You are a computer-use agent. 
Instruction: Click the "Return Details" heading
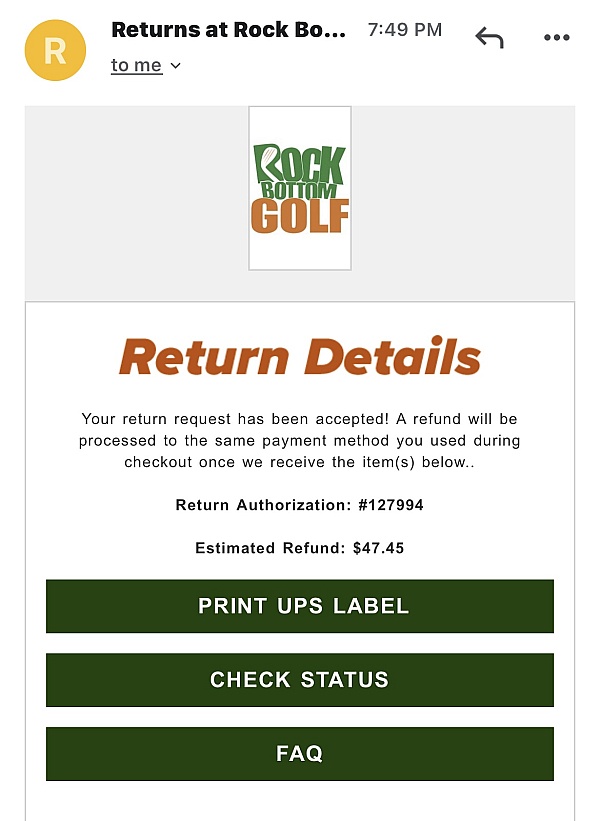point(300,357)
